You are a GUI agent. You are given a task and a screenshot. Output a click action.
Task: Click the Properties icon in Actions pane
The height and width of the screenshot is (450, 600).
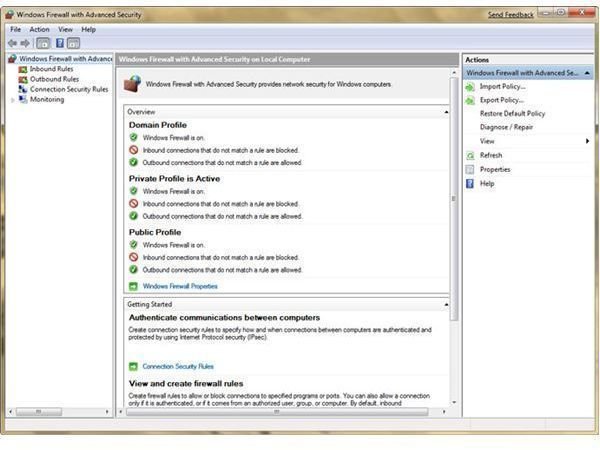(470, 170)
